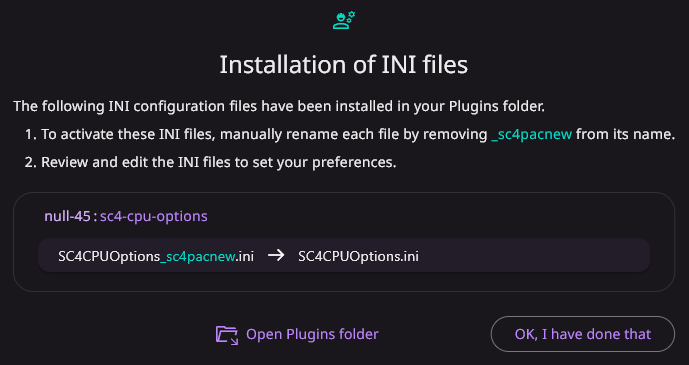The width and height of the screenshot is (689, 365).
Task: Confirm with OK, I have done that
Action: [x=583, y=334]
